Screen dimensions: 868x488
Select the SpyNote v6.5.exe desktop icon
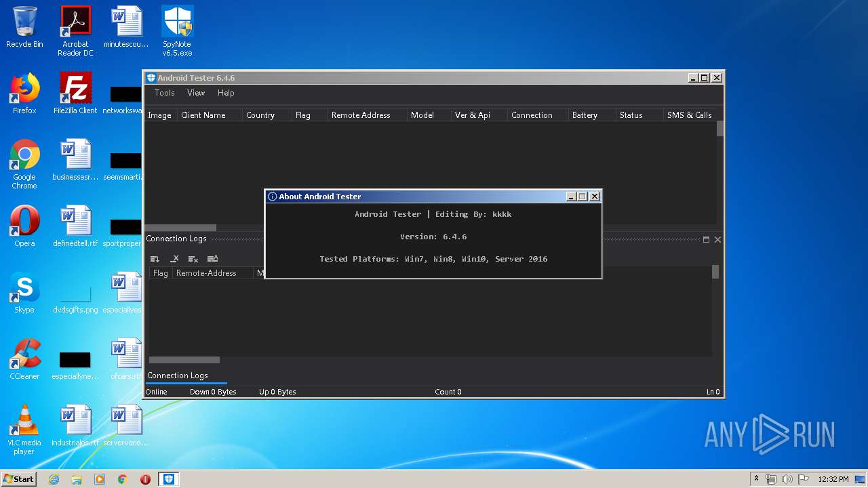pyautogui.click(x=177, y=31)
